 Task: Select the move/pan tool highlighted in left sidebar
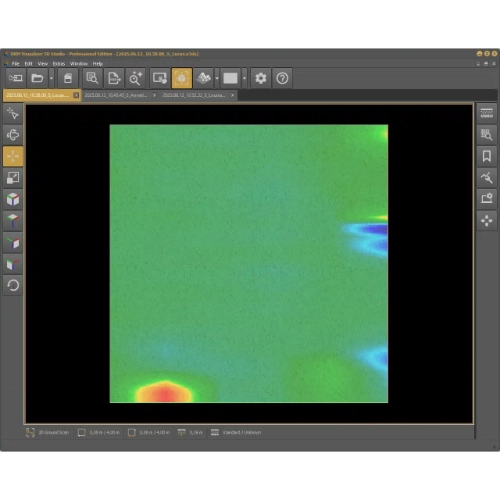(13, 156)
